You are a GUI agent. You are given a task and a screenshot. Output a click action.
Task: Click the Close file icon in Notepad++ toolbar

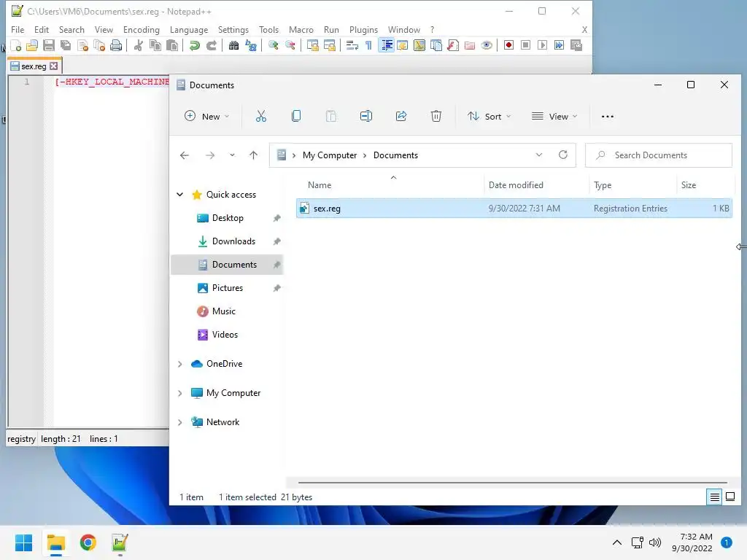pos(82,45)
